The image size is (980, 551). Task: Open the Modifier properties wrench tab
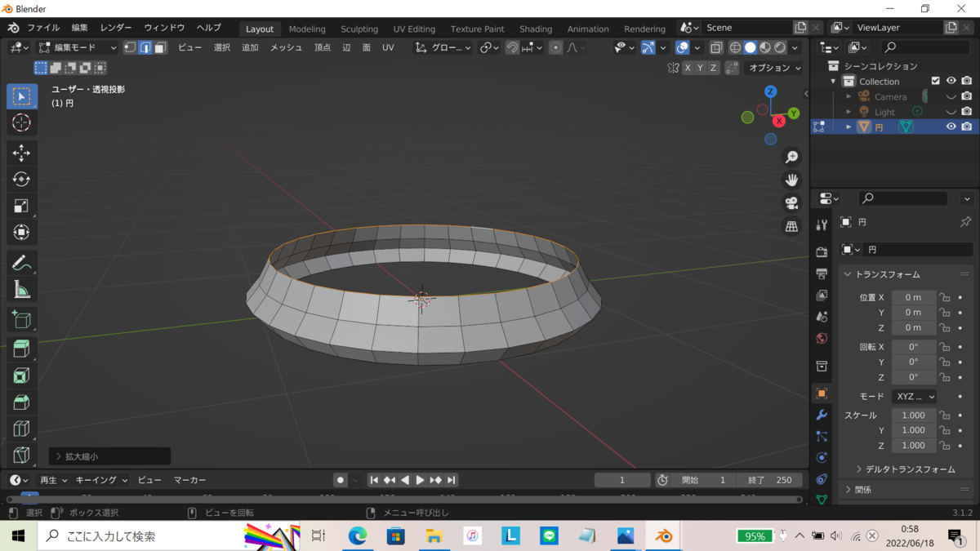point(822,415)
